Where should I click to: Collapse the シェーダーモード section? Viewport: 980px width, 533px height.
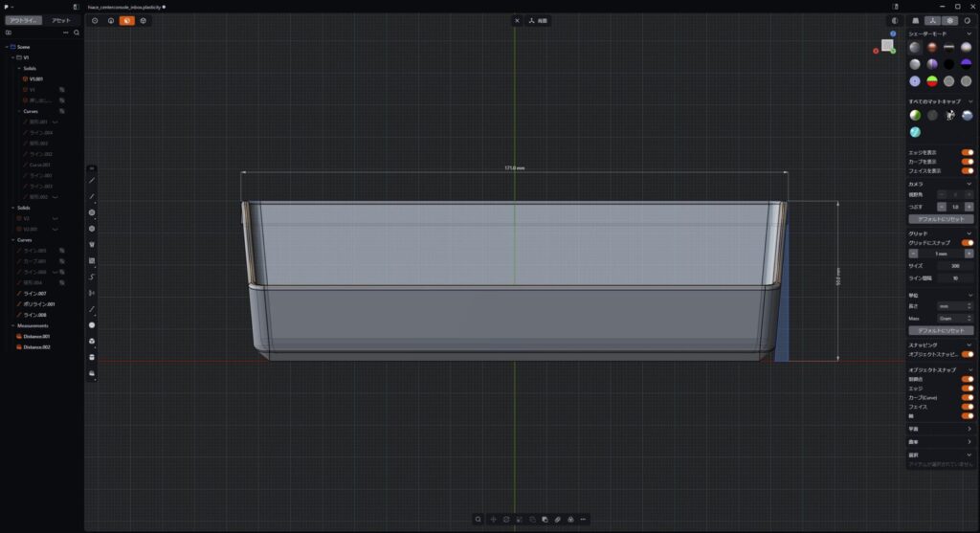point(969,33)
